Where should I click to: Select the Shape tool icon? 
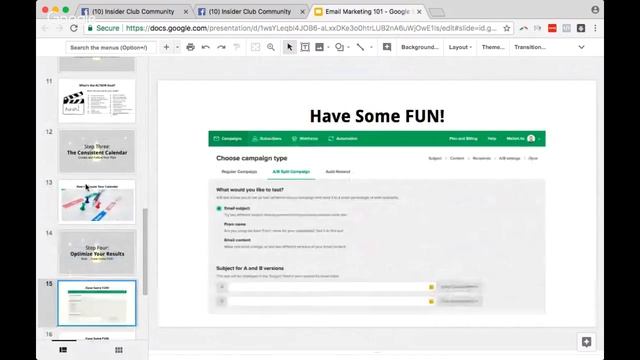tap(339, 47)
